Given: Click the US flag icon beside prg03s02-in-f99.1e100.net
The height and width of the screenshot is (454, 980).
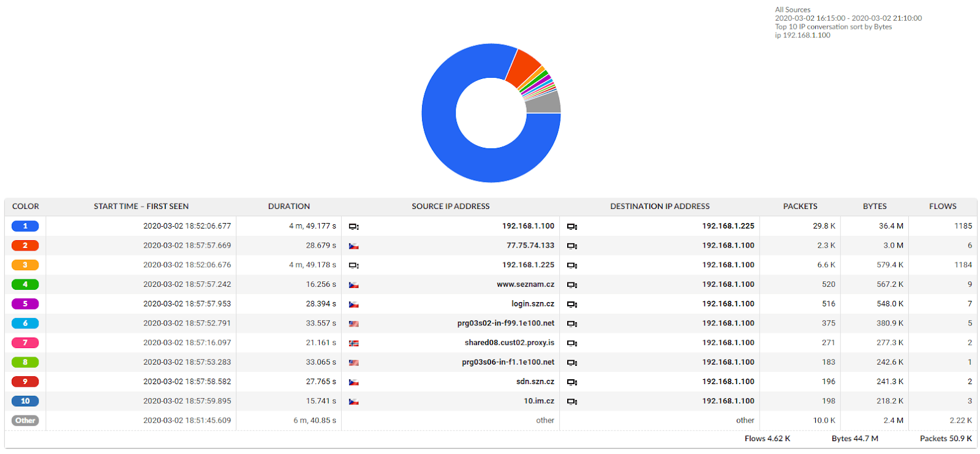Looking at the screenshot, I should (353, 323).
